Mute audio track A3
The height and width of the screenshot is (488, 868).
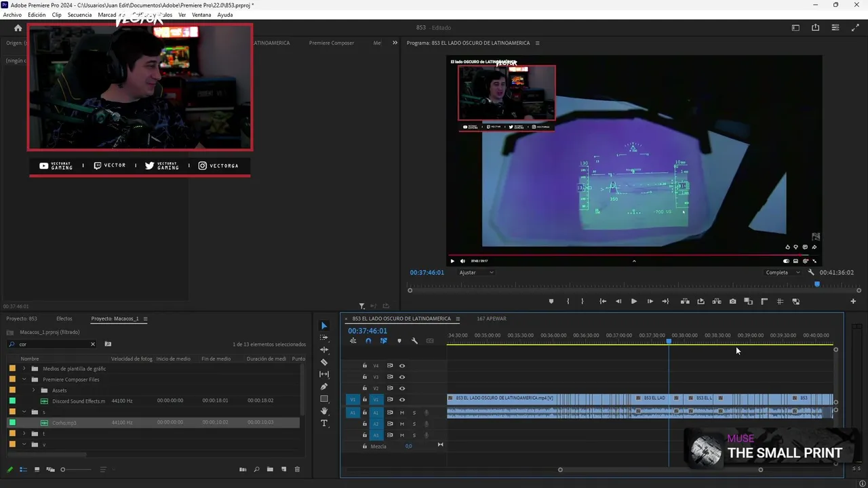coord(402,435)
